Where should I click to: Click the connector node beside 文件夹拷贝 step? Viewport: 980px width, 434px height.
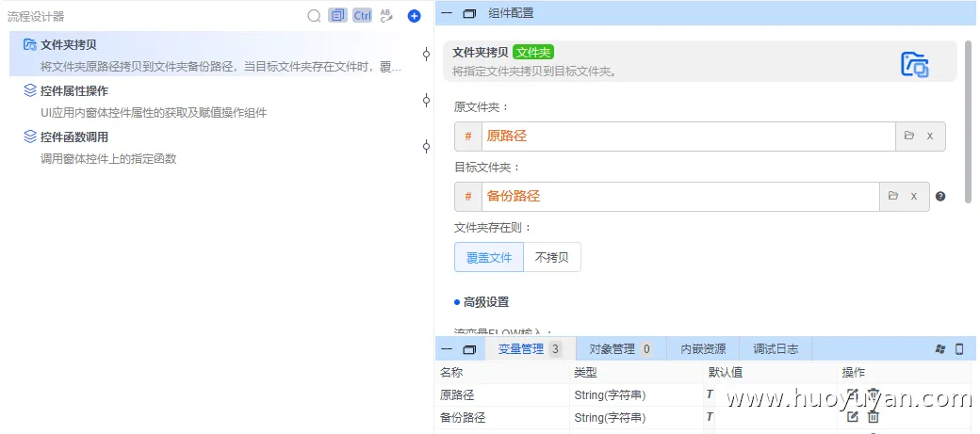point(426,55)
